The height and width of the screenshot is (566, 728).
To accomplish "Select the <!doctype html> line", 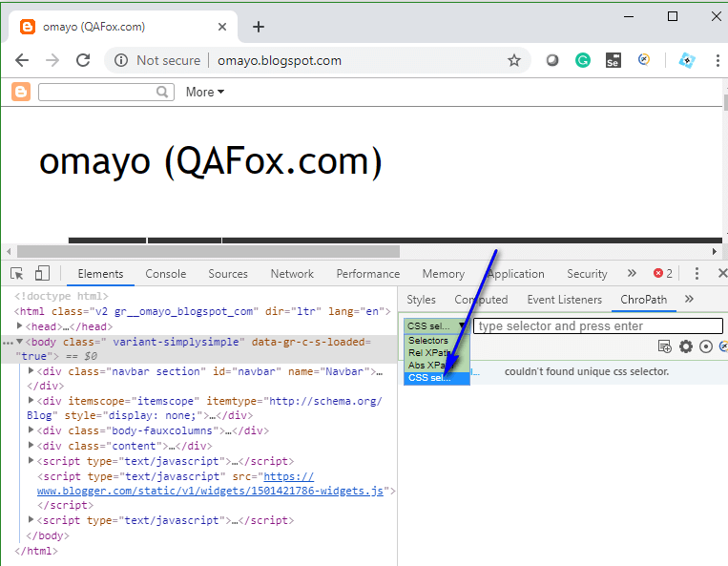I will (x=61, y=296).
